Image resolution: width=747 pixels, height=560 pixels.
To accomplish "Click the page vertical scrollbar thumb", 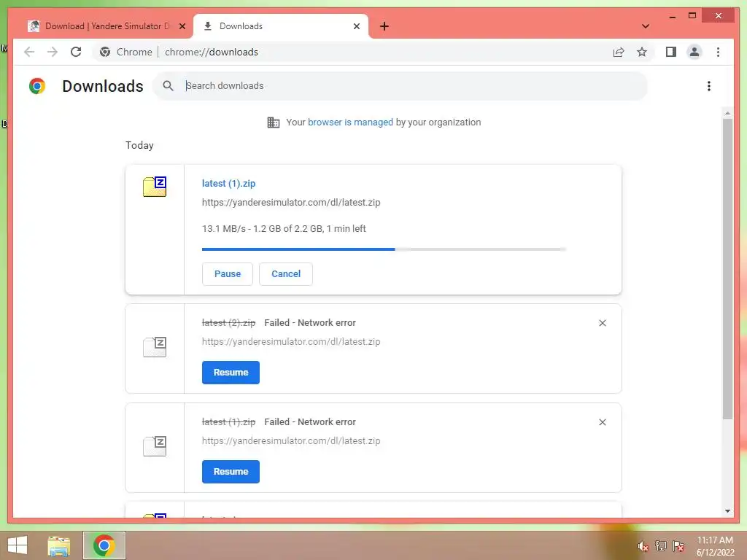I will (727, 269).
